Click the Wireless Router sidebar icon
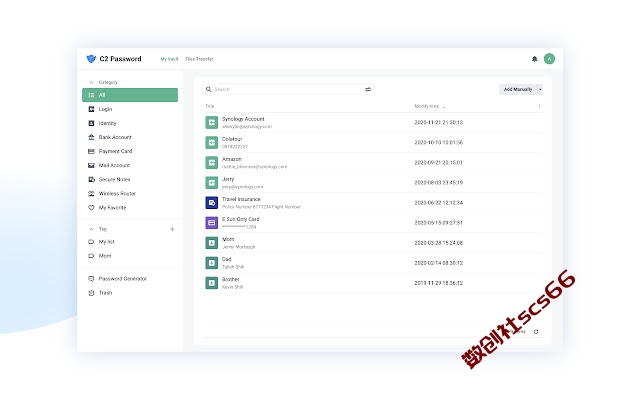The image size is (640, 400). click(91, 193)
